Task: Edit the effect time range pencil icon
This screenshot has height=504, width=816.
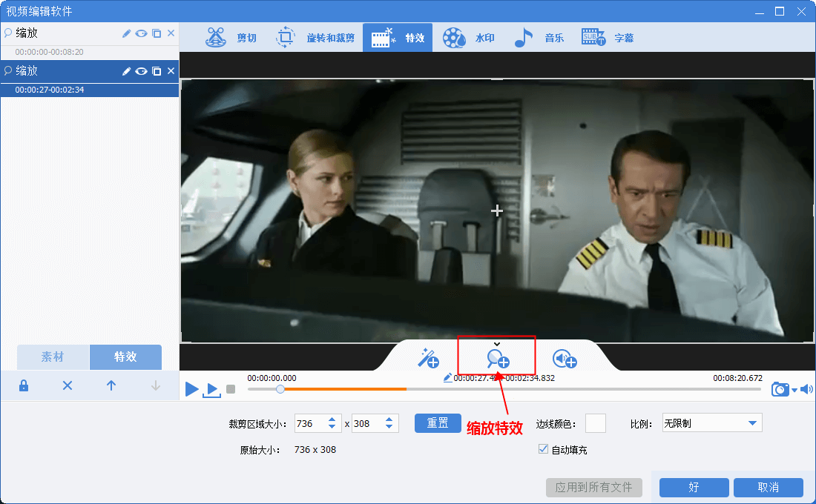Action: click(447, 377)
